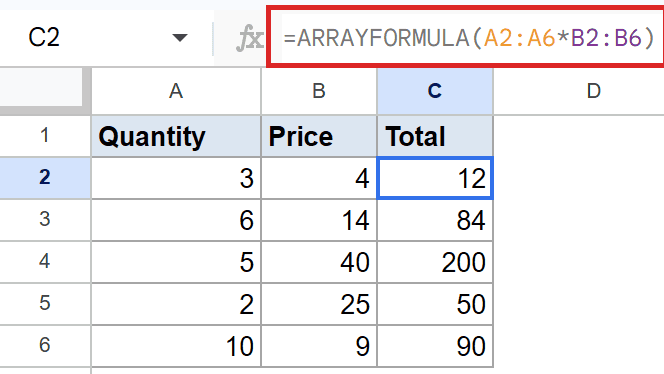Select column C header
The width and height of the screenshot is (664, 374).
pyautogui.click(x=435, y=91)
